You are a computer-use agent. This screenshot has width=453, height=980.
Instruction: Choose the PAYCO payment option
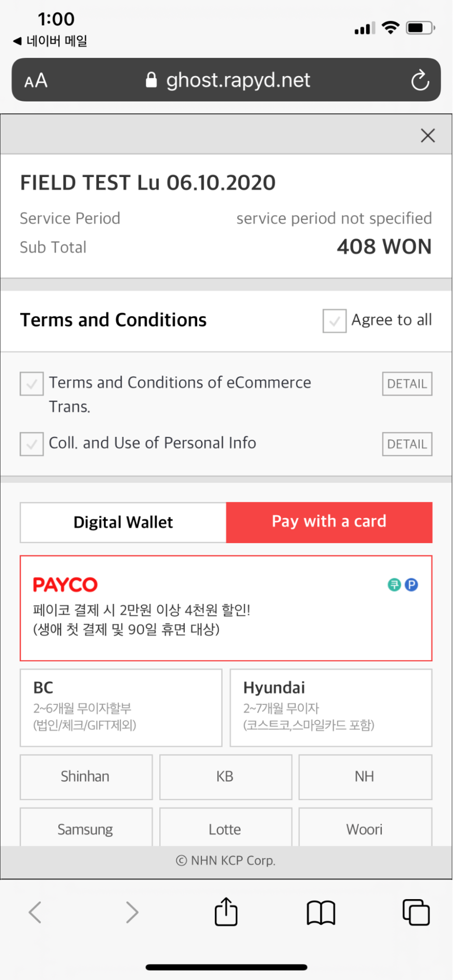click(x=226, y=608)
